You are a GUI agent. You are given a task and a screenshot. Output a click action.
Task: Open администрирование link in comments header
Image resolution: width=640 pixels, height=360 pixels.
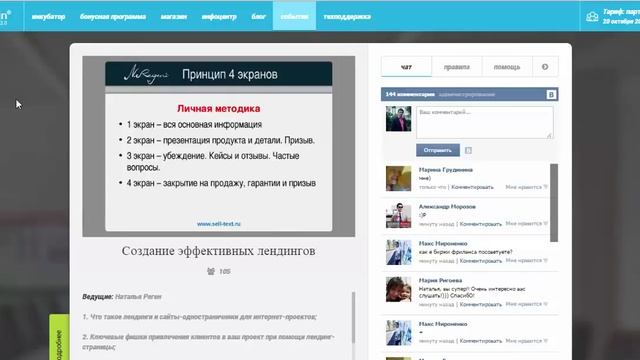pyautogui.click(x=467, y=95)
